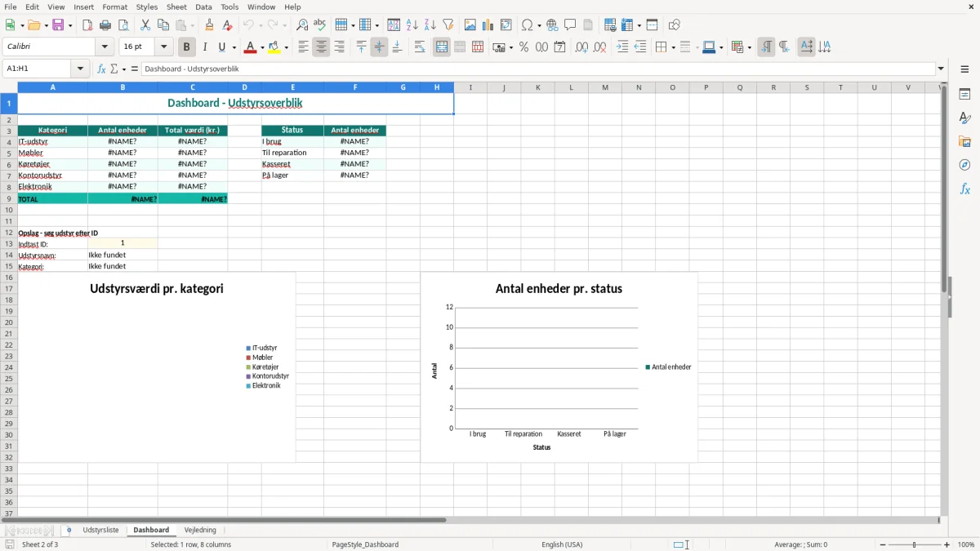980x551 pixels.
Task: Toggle Center Horizontally alignment
Action: click(322, 47)
